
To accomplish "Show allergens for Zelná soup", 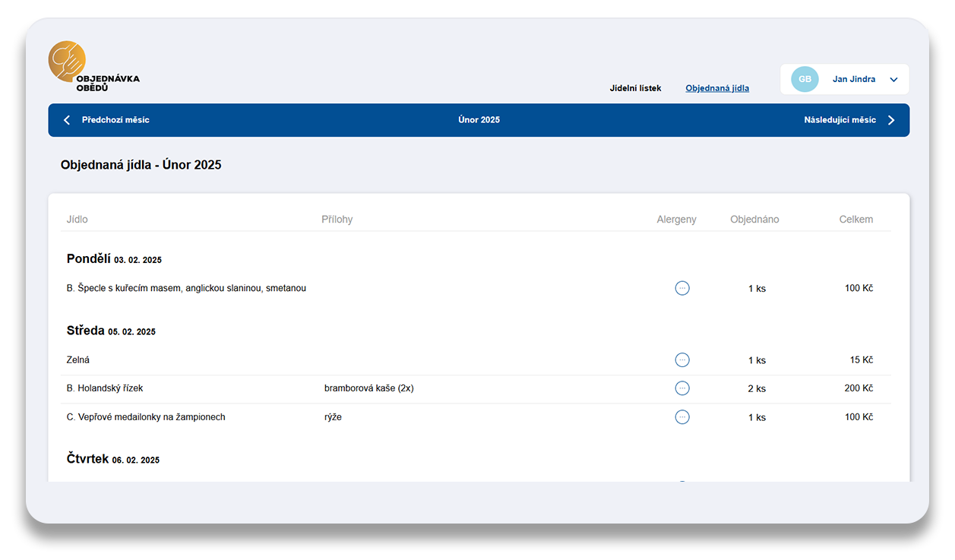I will pyautogui.click(x=681, y=360).
